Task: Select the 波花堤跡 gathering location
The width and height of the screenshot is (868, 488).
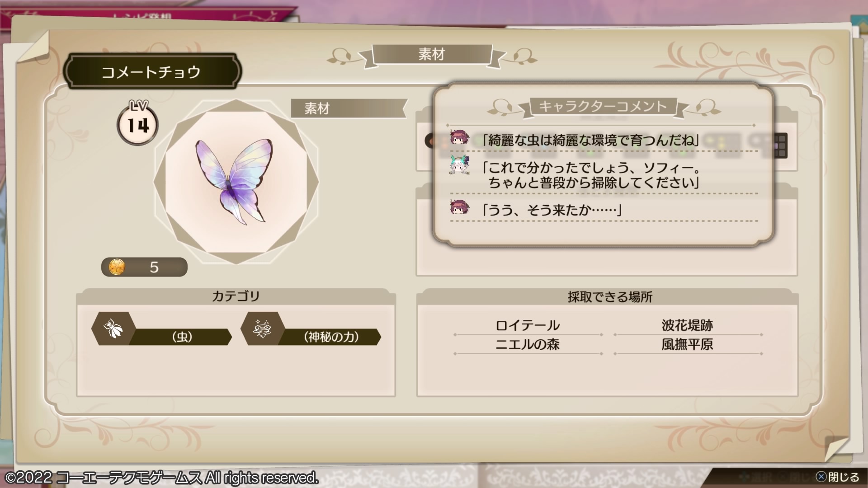Action: coord(687,325)
